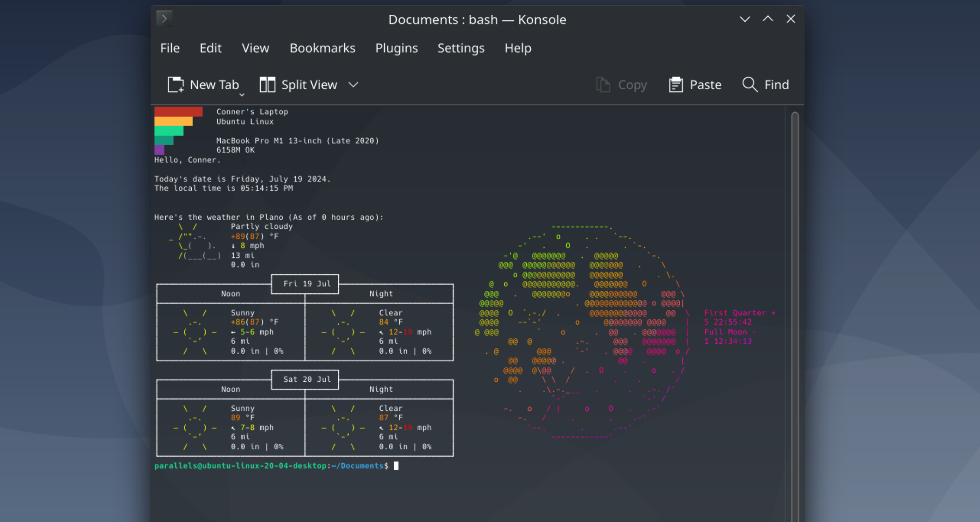The image size is (980, 522).
Task: Open the View menu
Action: click(x=255, y=48)
